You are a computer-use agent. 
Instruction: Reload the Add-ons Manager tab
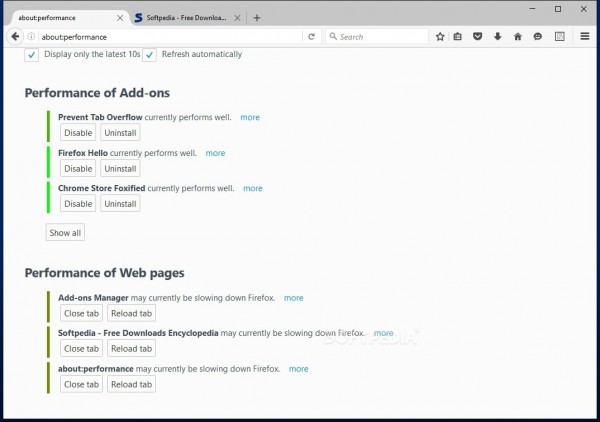131,313
